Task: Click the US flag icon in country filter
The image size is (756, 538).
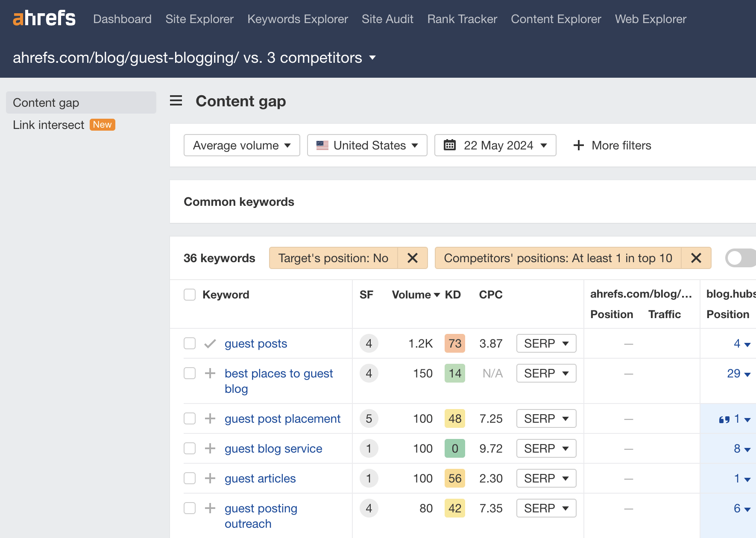Action: click(322, 145)
